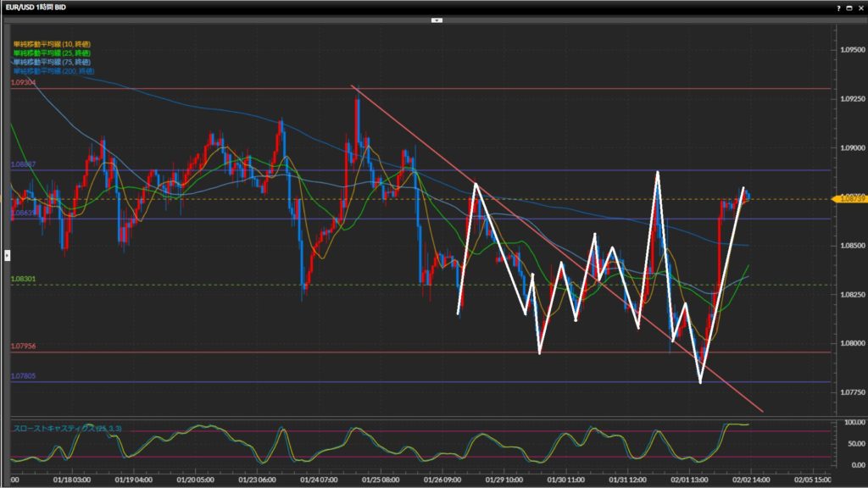Expand the left side panel arrow
The image size is (868, 488).
coord(8,254)
